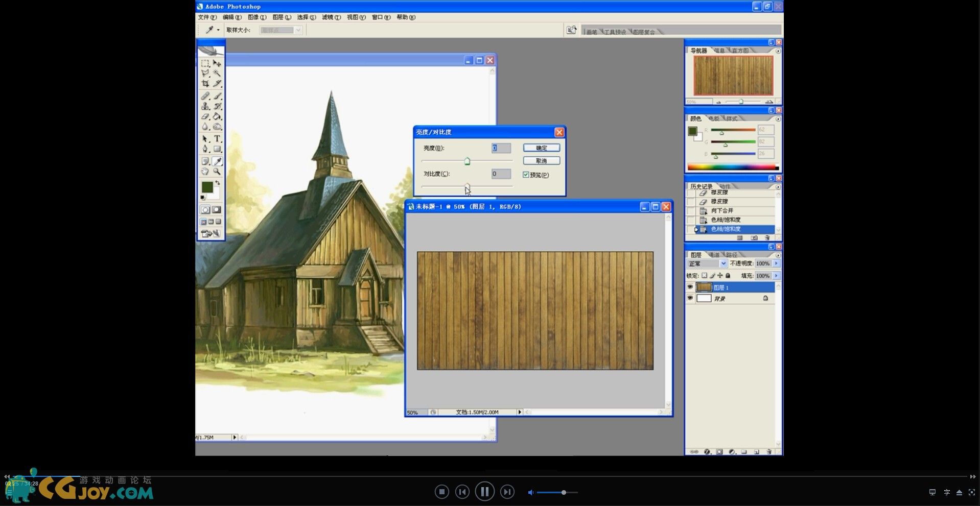This screenshot has width=980, height=506.
Task: Toggle lock position in Layers panel
Action: point(720,276)
